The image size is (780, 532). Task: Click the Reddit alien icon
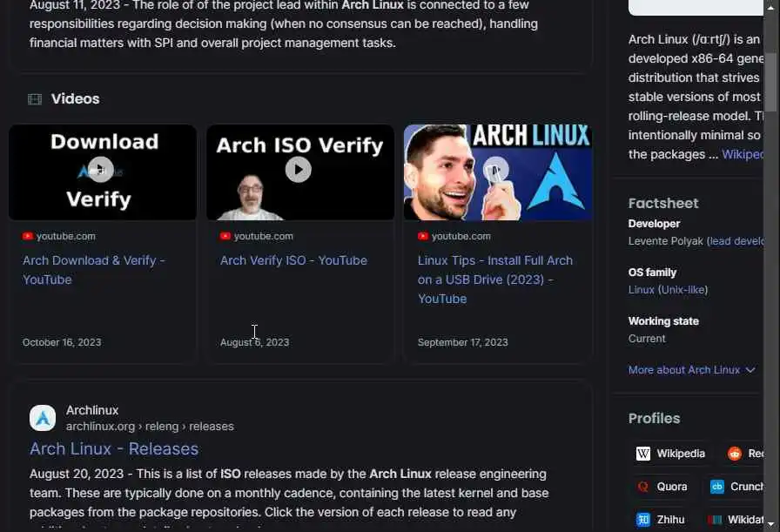click(735, 454)
